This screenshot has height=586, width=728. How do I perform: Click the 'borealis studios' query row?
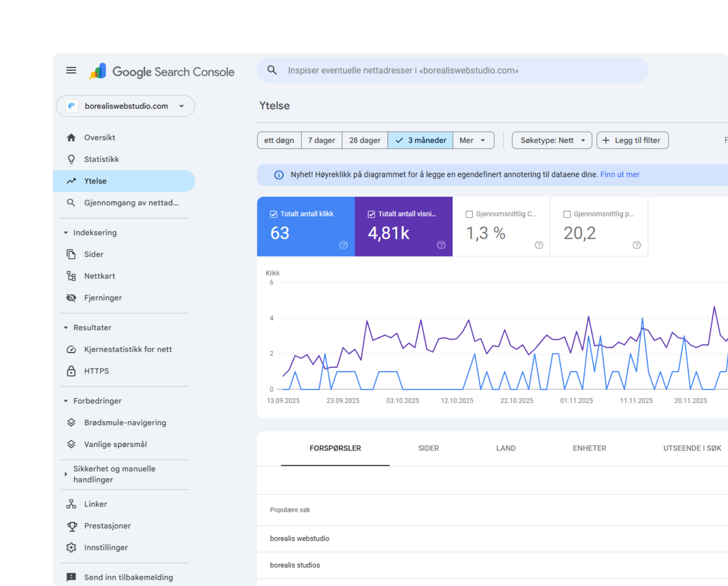click(492, 566)
